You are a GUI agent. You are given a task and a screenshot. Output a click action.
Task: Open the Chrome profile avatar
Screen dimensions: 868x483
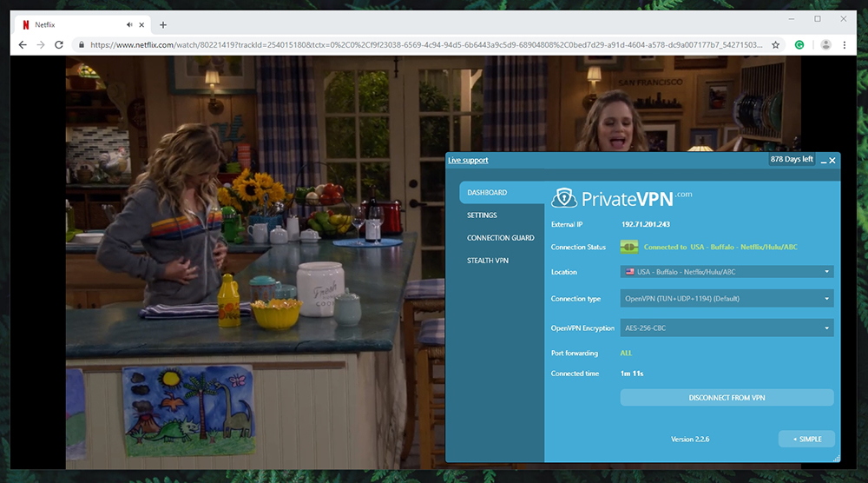[x=825, y=45]
